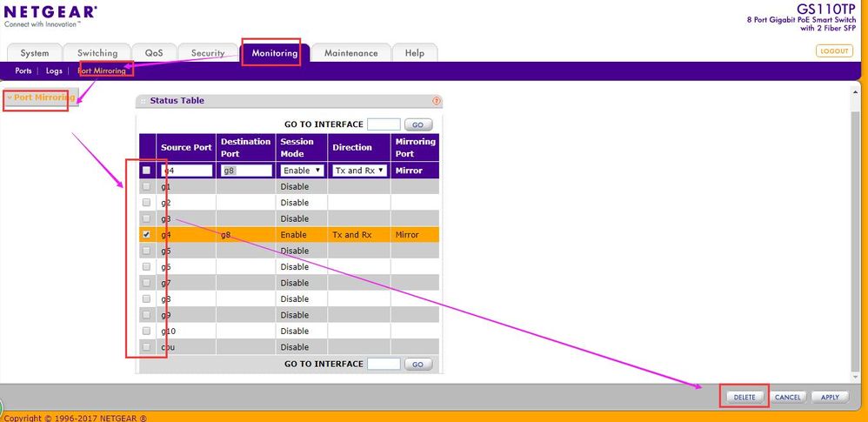
Task: Click the top GO button
Action: coord(417,125)
